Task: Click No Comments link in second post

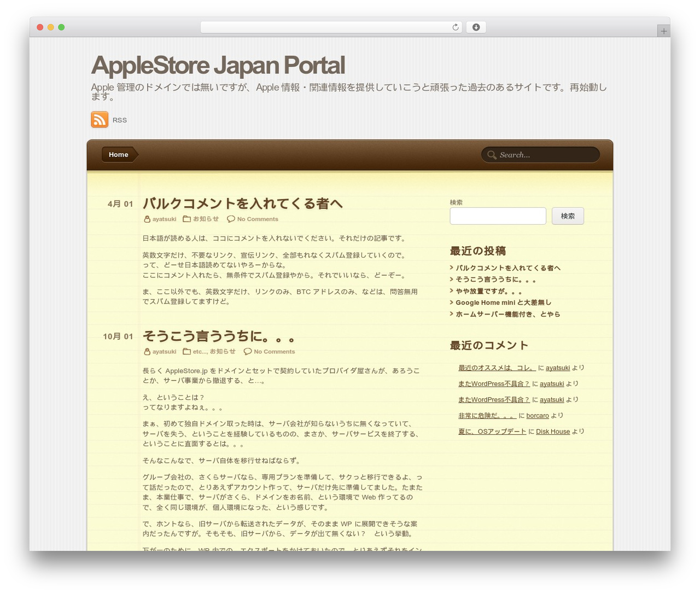Action: pos(274,352)
